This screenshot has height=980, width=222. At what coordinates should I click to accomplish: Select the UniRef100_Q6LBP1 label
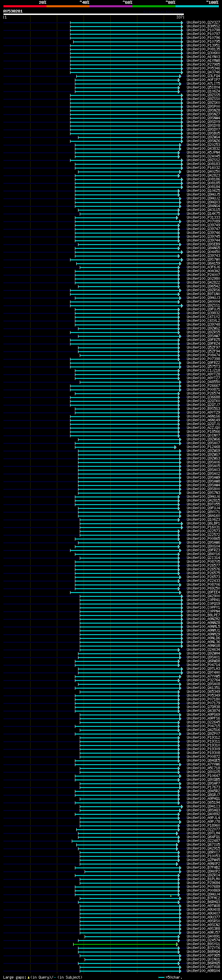click(203, 524)
